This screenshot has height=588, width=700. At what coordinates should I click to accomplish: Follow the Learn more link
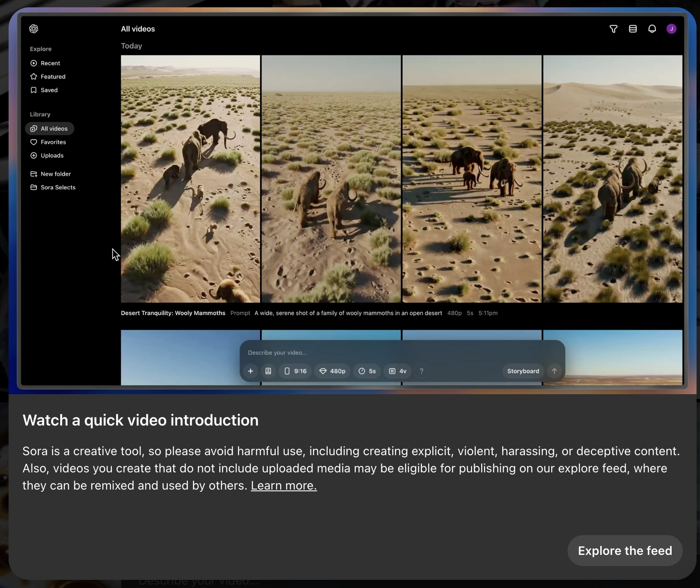click(x=284, y=486)
